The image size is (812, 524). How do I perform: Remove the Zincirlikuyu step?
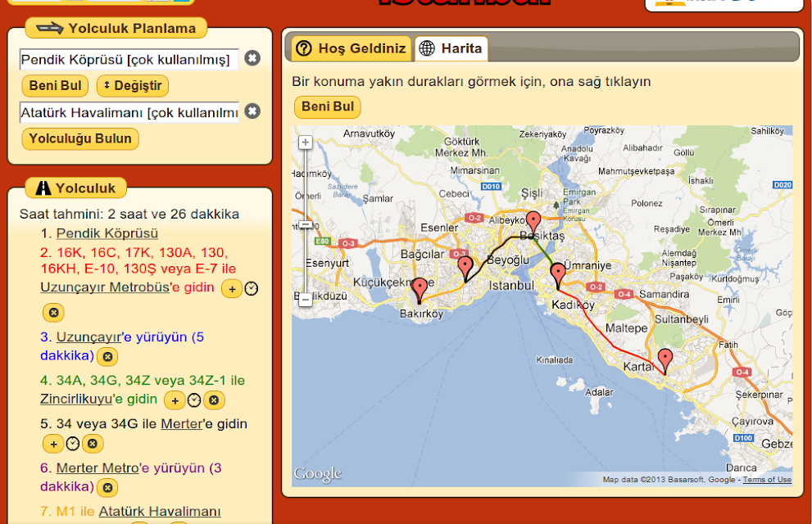pos(214,400)
